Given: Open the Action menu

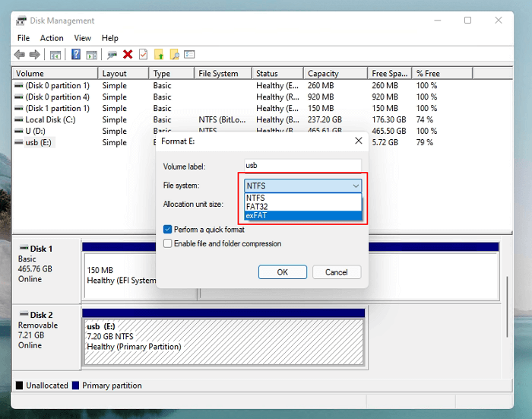Looking at the screenshot, I should [52, 38].
